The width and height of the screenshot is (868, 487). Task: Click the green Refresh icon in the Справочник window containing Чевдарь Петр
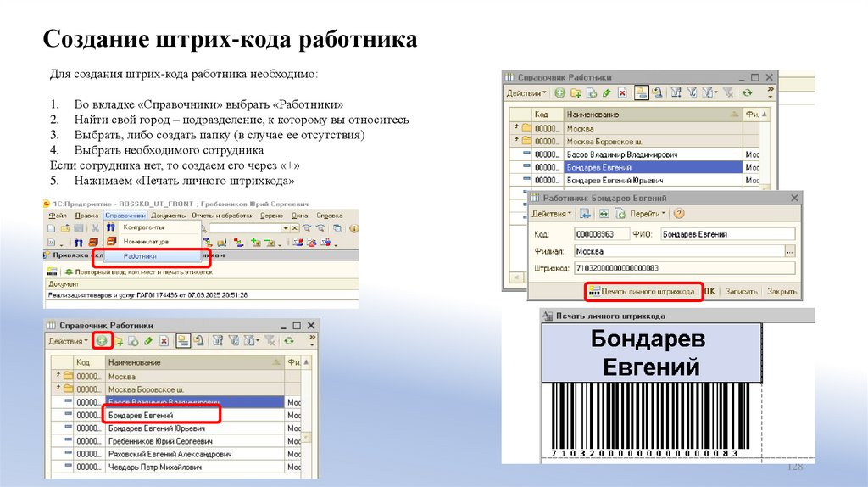[x=289, y=341]
